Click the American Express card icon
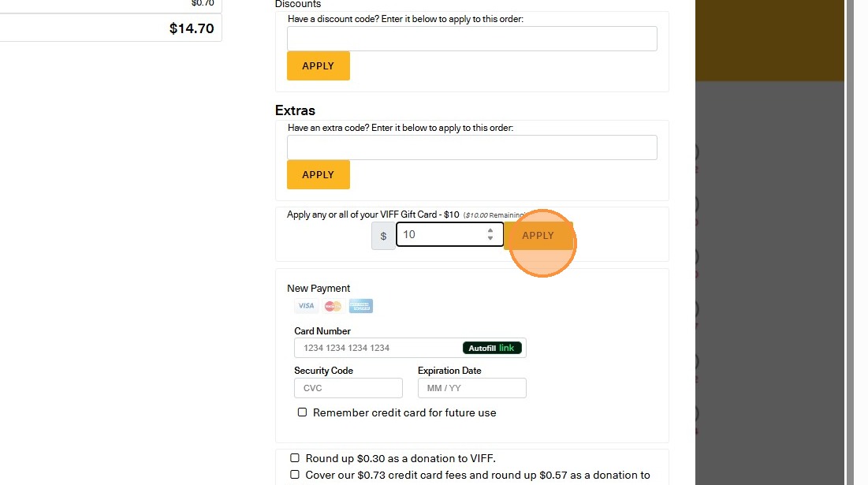This screenshot has height=485, width=868. point(361,306)
